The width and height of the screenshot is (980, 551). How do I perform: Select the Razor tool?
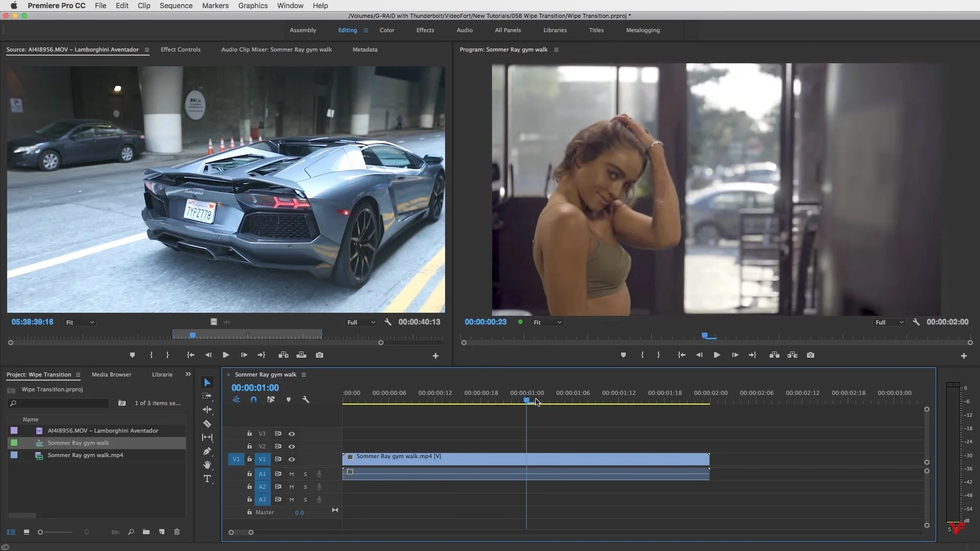pyautogui.click(x=207, y=423)
